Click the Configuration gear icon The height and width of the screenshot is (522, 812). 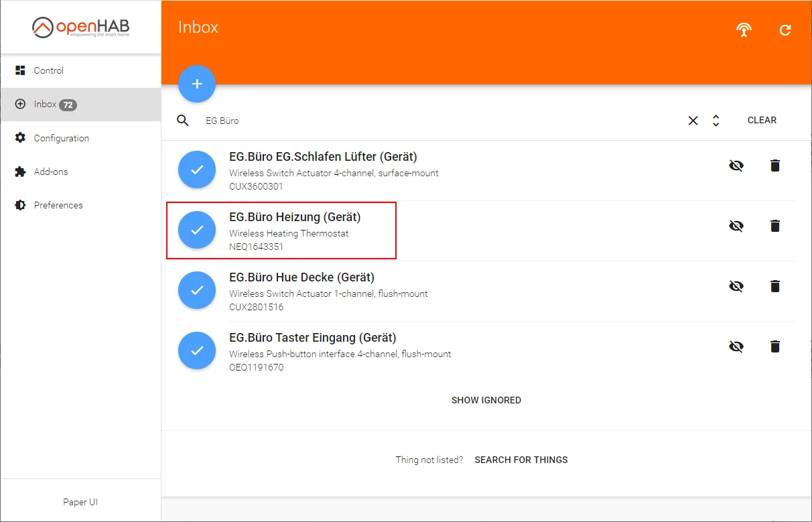click(x=20, y=138)
